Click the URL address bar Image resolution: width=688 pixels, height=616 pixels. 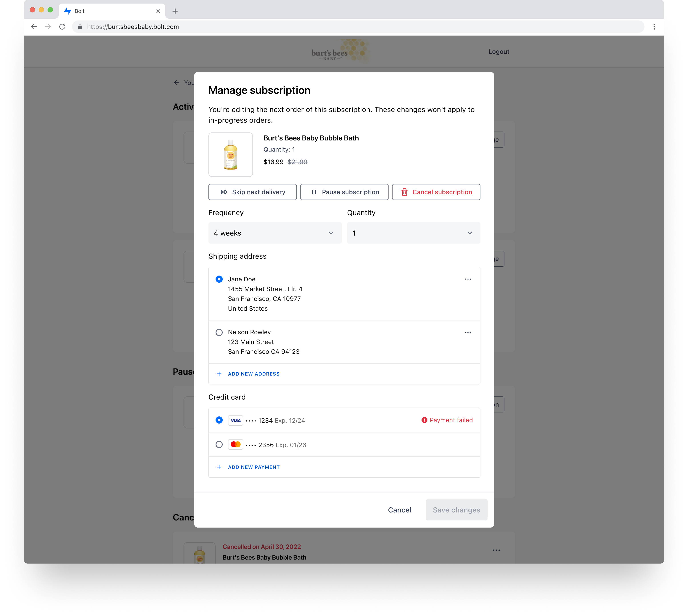pyautogui.click(x=358, y=26)
